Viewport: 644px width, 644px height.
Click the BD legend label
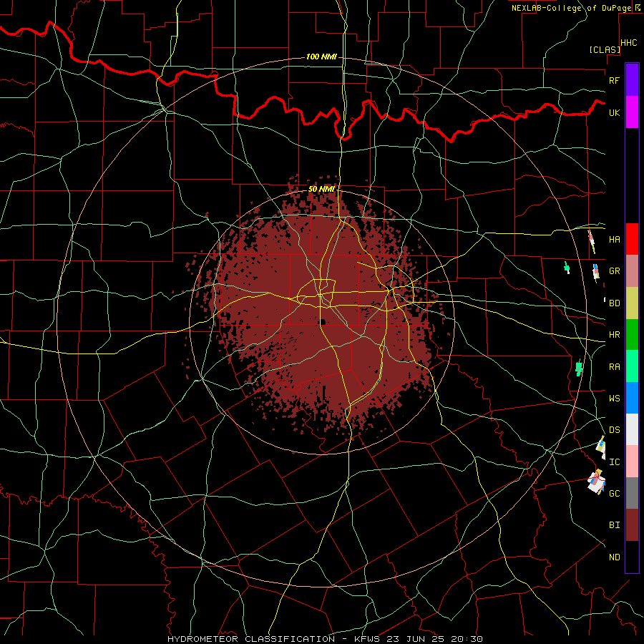point(615,303)
